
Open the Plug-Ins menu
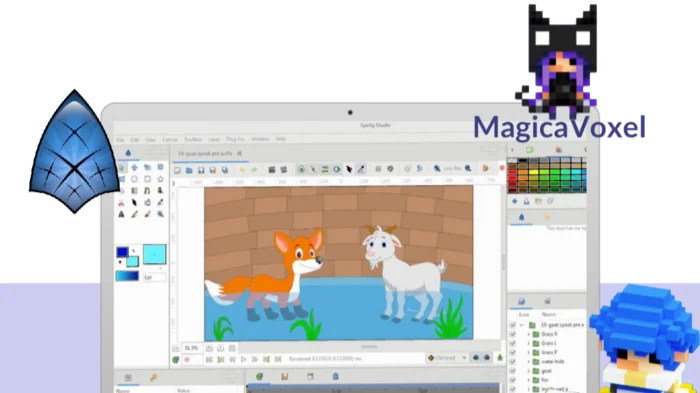235,139
